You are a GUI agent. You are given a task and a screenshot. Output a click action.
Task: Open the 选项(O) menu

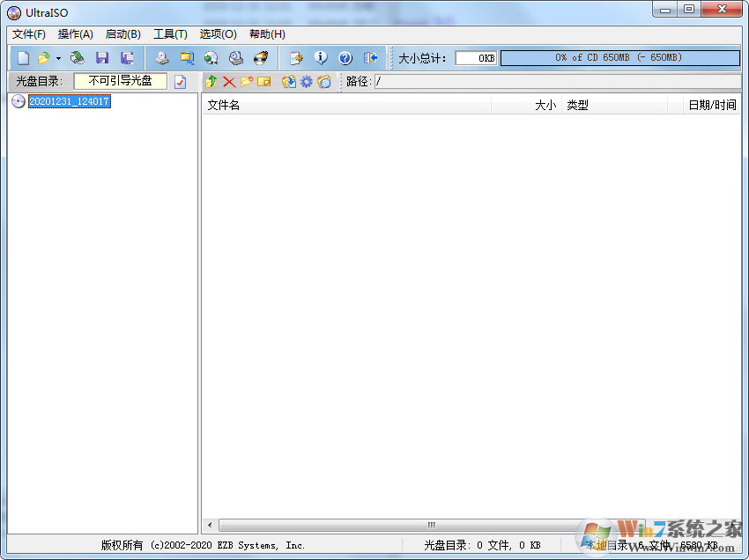(x=216, y=34)
